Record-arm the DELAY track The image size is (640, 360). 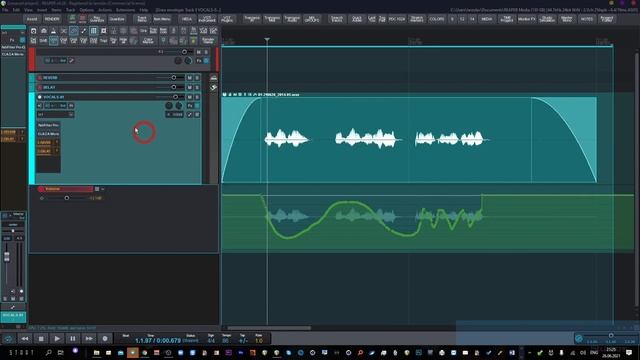(40, 87)
